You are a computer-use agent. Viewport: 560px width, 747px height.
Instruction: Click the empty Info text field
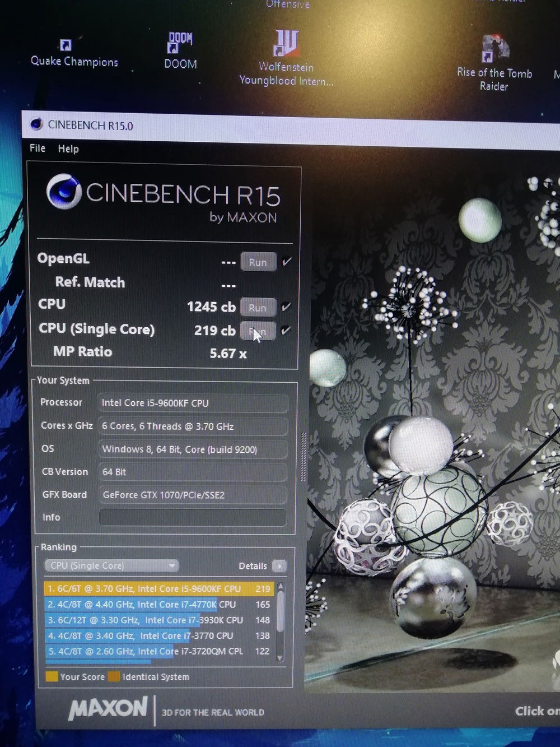[x=193, y=517]
